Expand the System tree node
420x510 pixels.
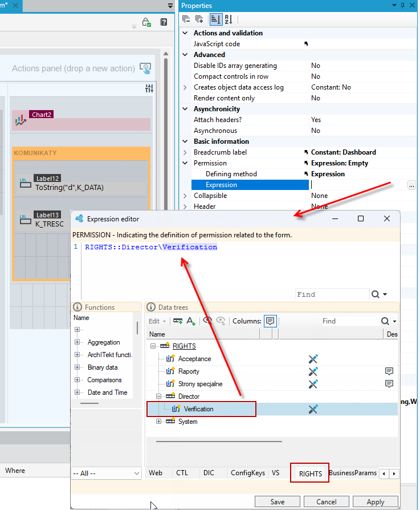tap(158, 422)
